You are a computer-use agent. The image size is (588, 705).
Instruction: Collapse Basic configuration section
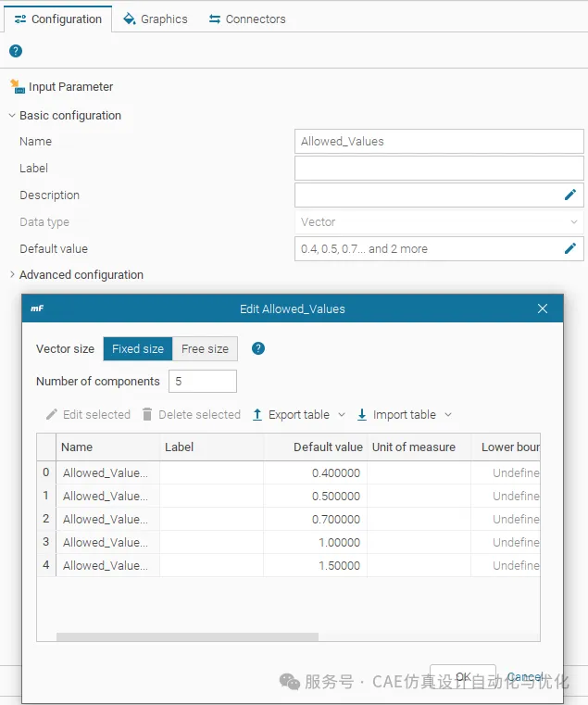point(12,116)
